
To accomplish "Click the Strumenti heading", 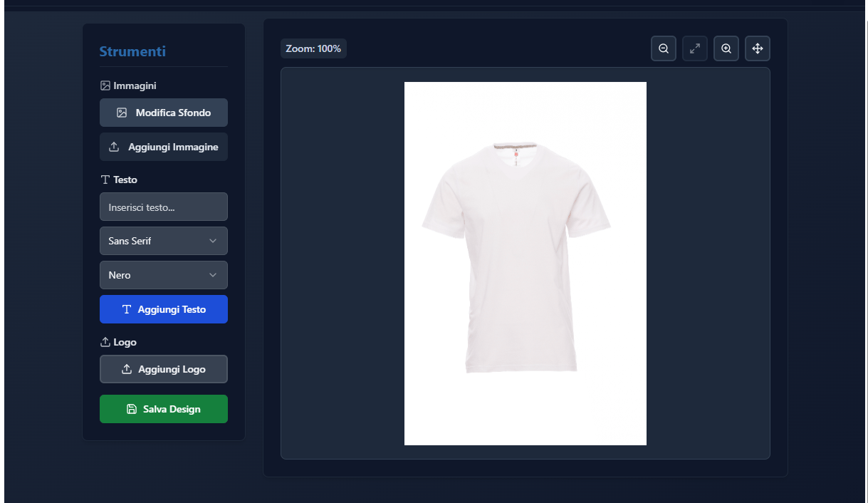I will [x=132, y=51].
